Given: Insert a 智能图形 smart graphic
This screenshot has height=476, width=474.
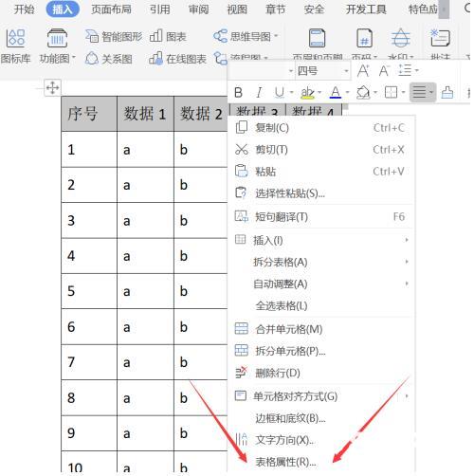Looking at the screenshot, I should click(114, 37).
